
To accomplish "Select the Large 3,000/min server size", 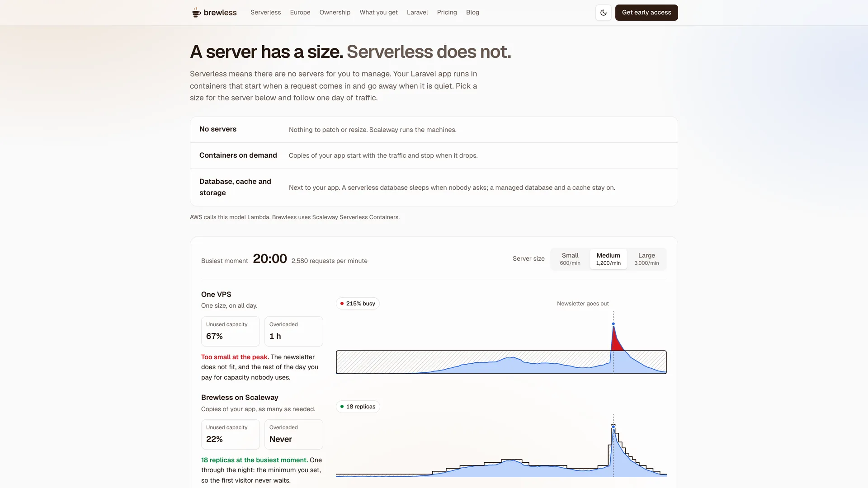I will tap(646, 259).
